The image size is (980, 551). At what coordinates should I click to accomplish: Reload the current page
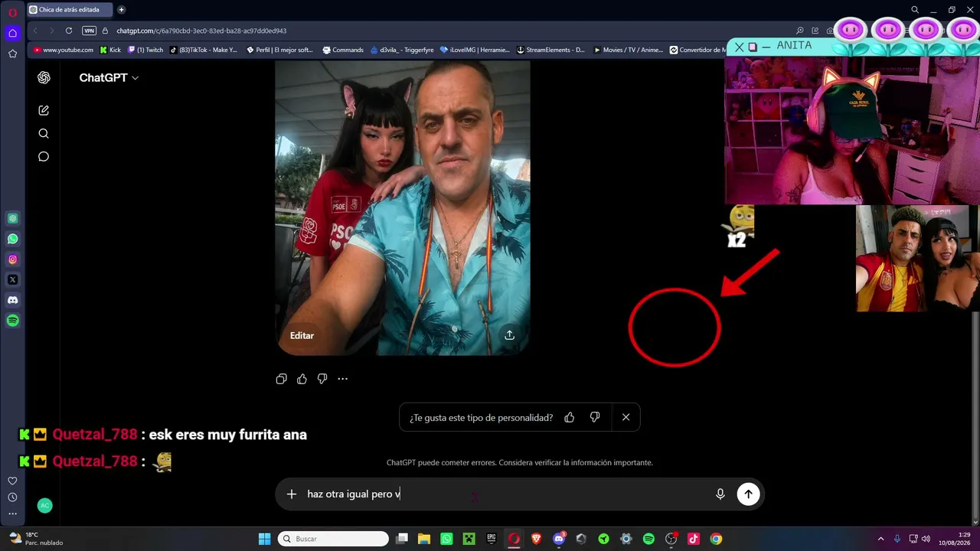69,31
